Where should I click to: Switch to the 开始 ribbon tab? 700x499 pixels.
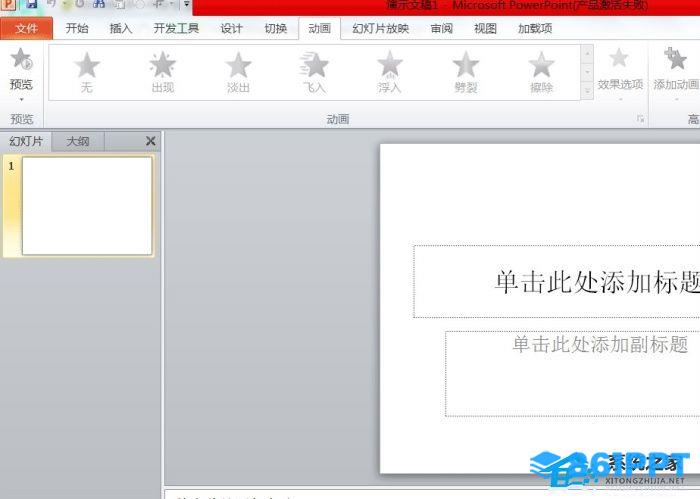tap(77, 29)
